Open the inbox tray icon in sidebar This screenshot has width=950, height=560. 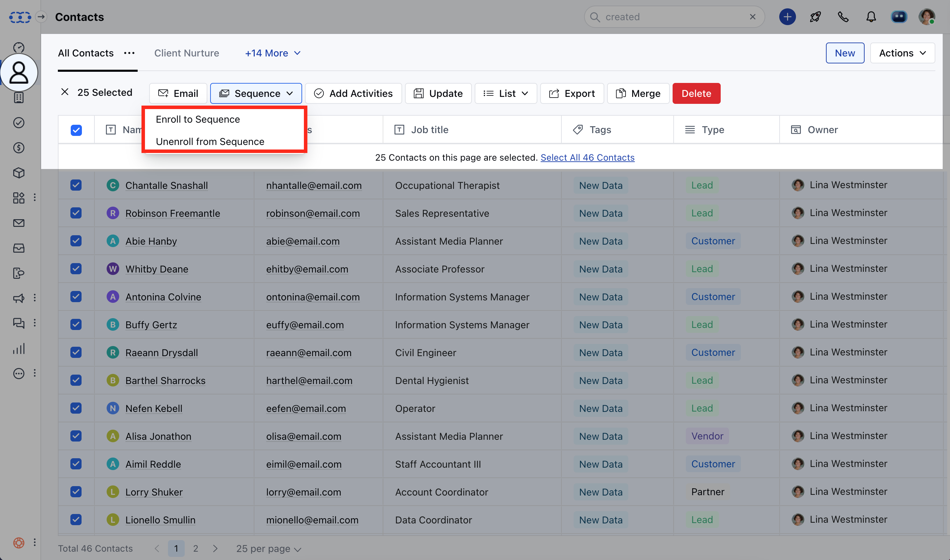(18, 248)
